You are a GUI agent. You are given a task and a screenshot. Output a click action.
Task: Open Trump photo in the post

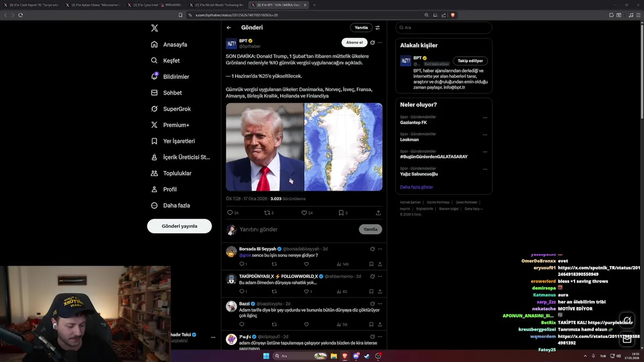[265, 147]
